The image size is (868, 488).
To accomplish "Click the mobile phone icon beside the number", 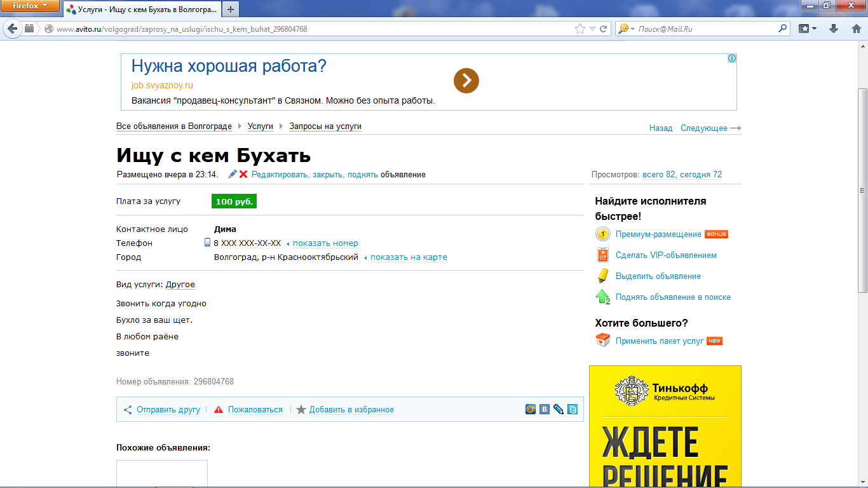I will [x=207, y=242].
